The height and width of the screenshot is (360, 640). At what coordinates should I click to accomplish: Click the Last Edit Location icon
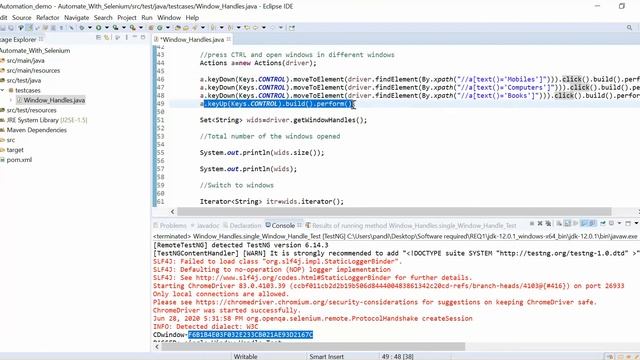pos(247,28)
